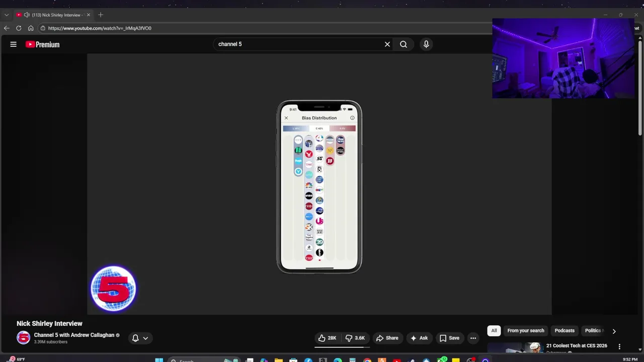This screenshot has width=644, height=362.
Task: Open Channel 5 avatar
Action: [x=23, y=338]
